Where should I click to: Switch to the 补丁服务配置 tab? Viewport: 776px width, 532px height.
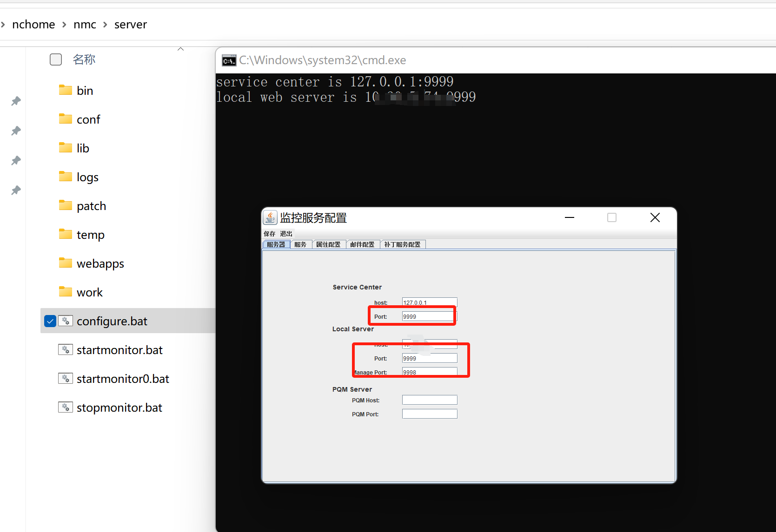tap(402, 244)
